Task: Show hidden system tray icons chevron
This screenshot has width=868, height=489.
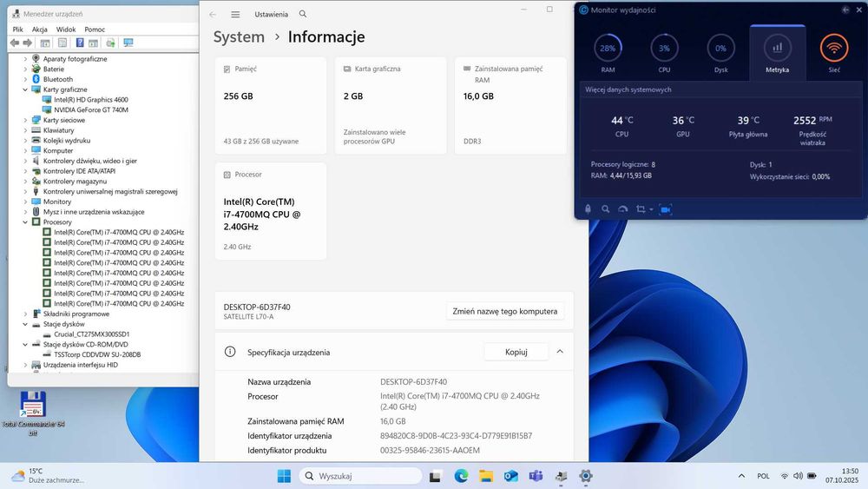Action: tap(741, 476)
